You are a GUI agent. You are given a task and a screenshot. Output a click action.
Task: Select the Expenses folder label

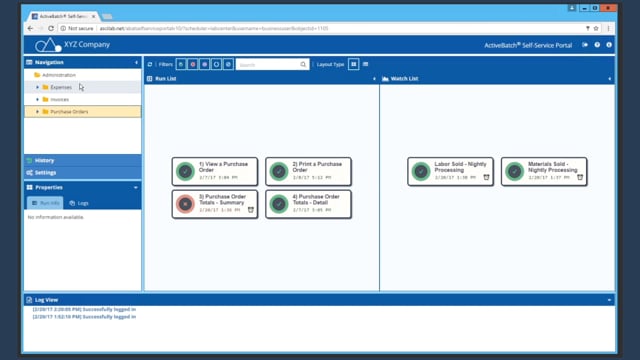pos(61,87)
